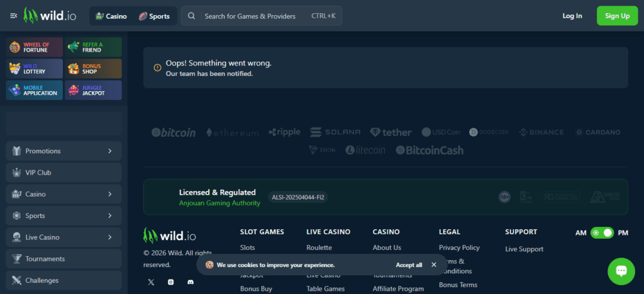
Task: Open the Sports tab in header
Action: point(154,16)
